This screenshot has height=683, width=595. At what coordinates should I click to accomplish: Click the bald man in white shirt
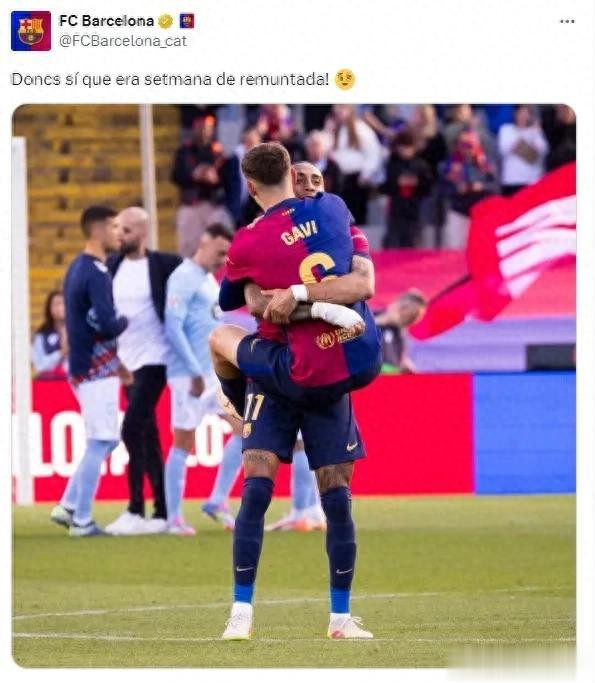coord(140,369)
